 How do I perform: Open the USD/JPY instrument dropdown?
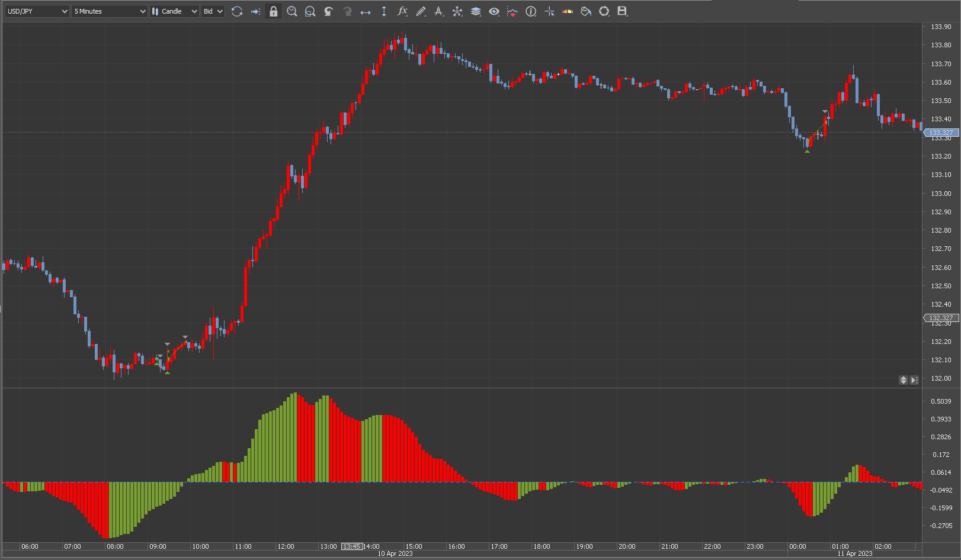pyautogui.click(x=37, y=11)
